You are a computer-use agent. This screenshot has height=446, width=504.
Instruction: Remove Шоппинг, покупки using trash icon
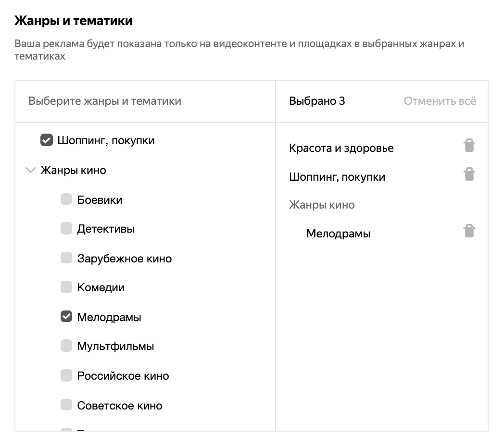[x=469, y=174]
